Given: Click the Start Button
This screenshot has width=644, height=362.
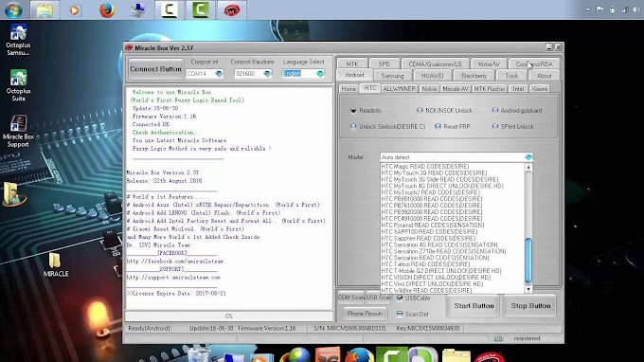Looking at the screenshot, I should pyautogui.click(x=474, y=306).
